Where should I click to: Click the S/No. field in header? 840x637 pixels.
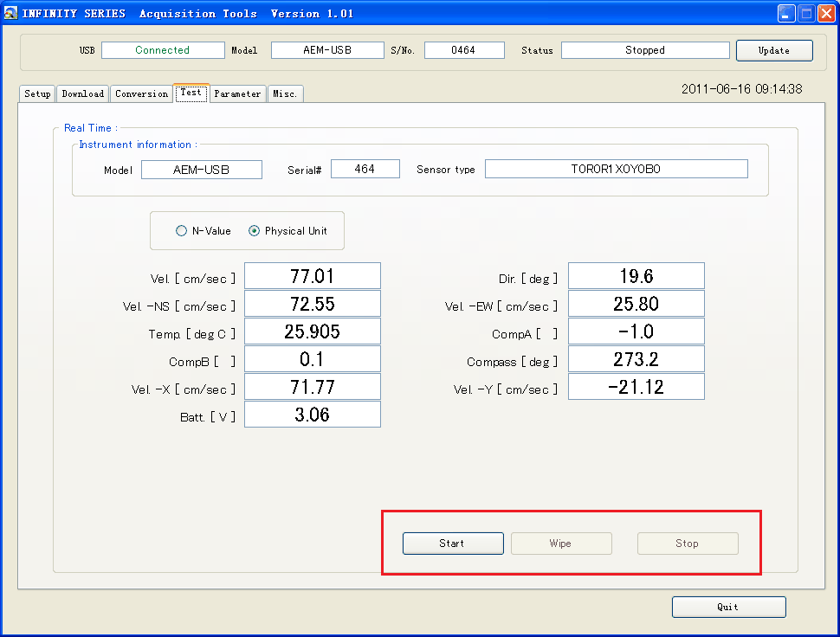[463, 50]
